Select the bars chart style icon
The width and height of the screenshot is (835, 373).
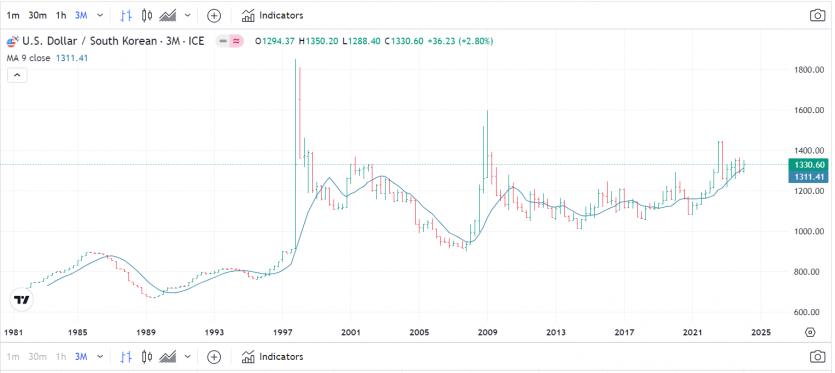tap(126, 15)
